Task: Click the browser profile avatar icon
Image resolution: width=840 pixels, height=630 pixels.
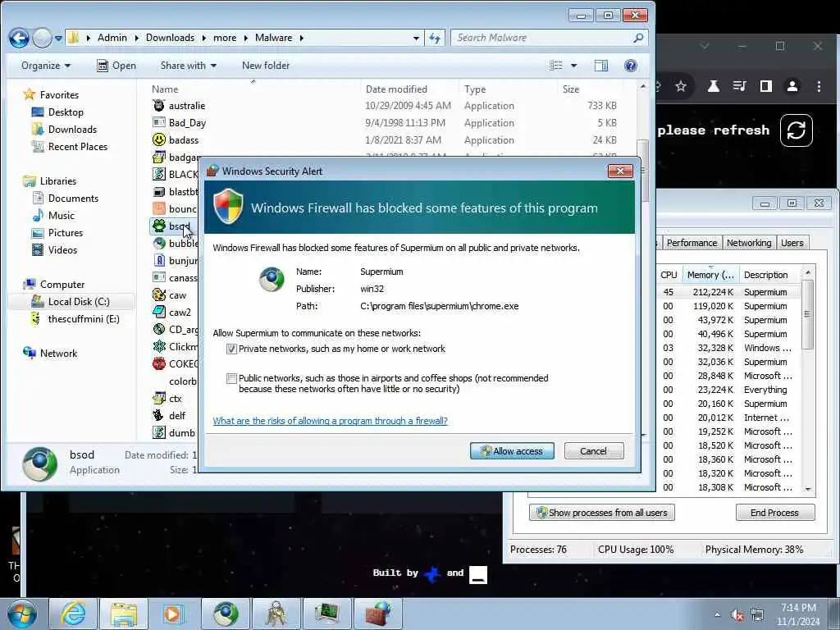Action: pyautogui.click(x=792, y=86)
